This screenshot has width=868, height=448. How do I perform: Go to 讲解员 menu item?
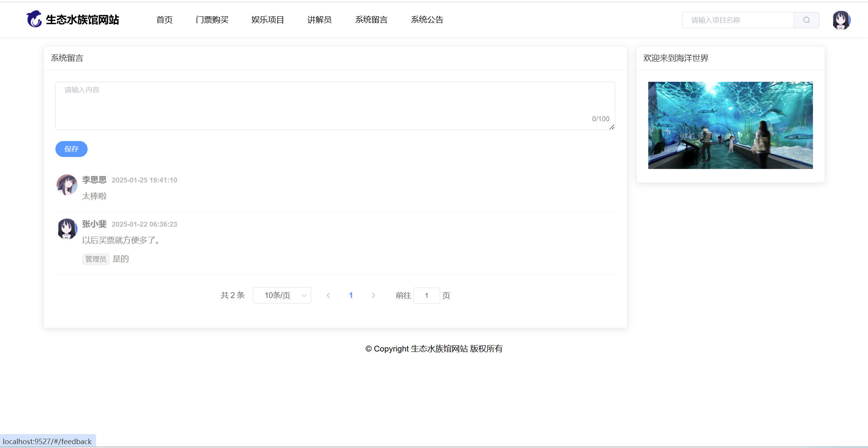(x=319, y=20)
